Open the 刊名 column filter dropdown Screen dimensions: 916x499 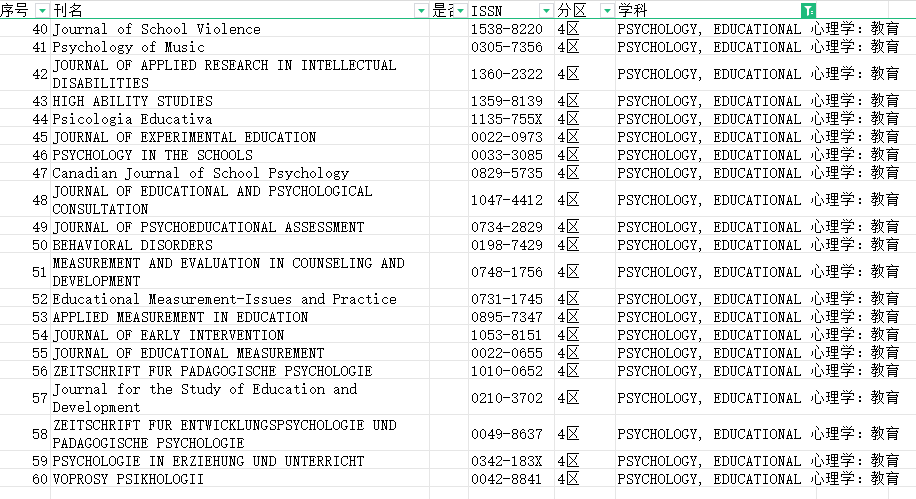tap(421, 11)
